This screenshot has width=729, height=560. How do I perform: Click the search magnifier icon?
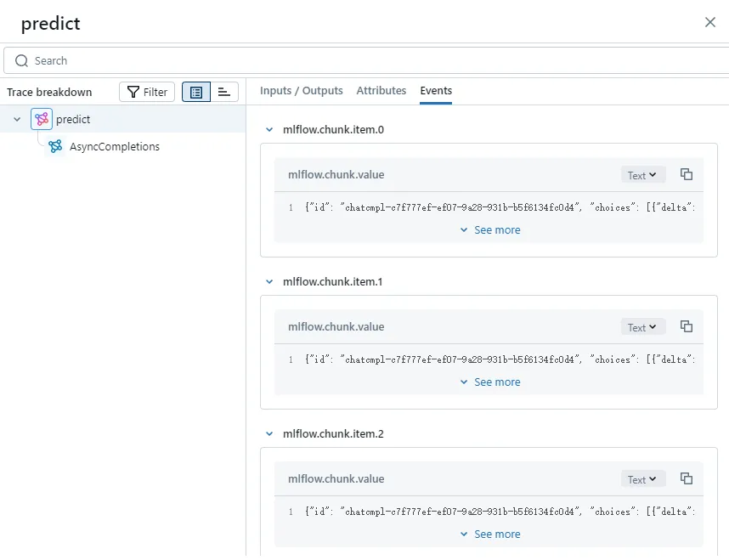click(x=21, y=60)
